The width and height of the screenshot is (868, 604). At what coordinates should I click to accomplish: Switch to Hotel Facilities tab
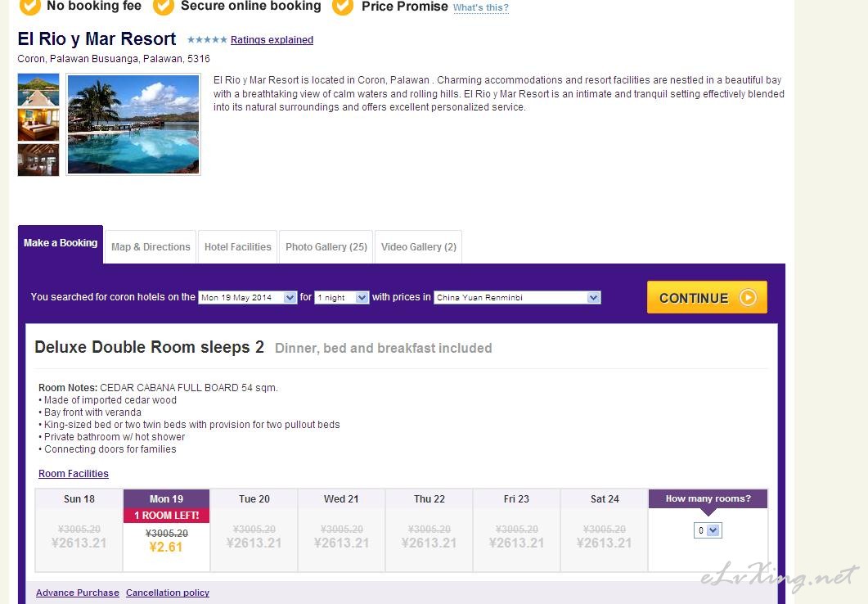coord(237,247)
